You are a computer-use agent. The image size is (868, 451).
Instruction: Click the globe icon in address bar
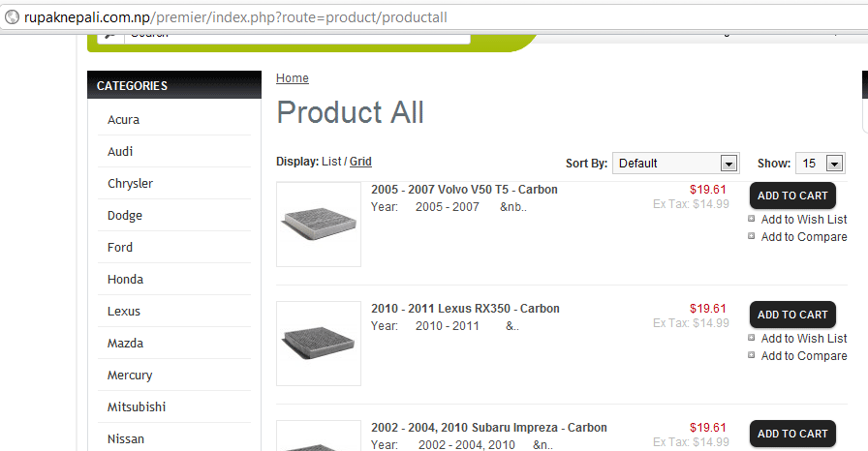(x=13, y=17)
